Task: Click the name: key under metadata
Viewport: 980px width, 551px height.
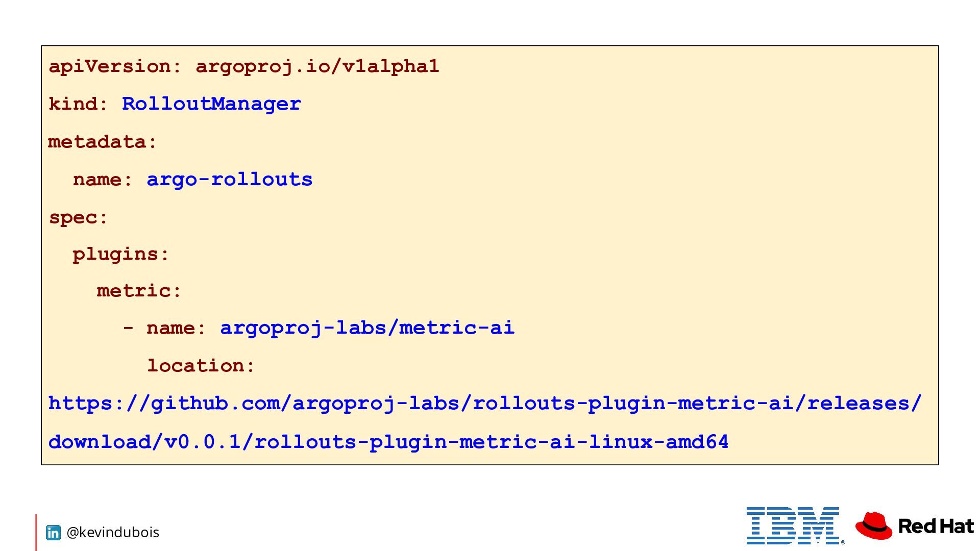Action: point(103,180)
